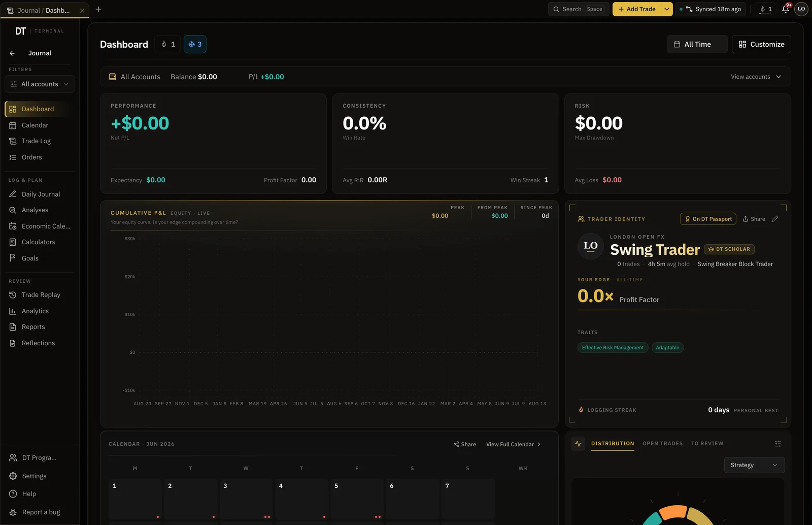Open View Full Calendar link
The width and height of the screenshot is (812, 525).
[x=514, y=444]
